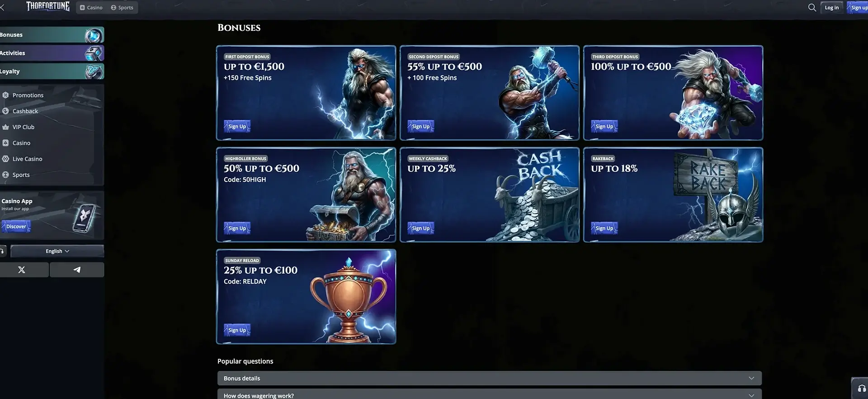Click chevron on How does wagering work
Image resolution: width=868 pixels, height=399 pixels.
click(751, 395)
